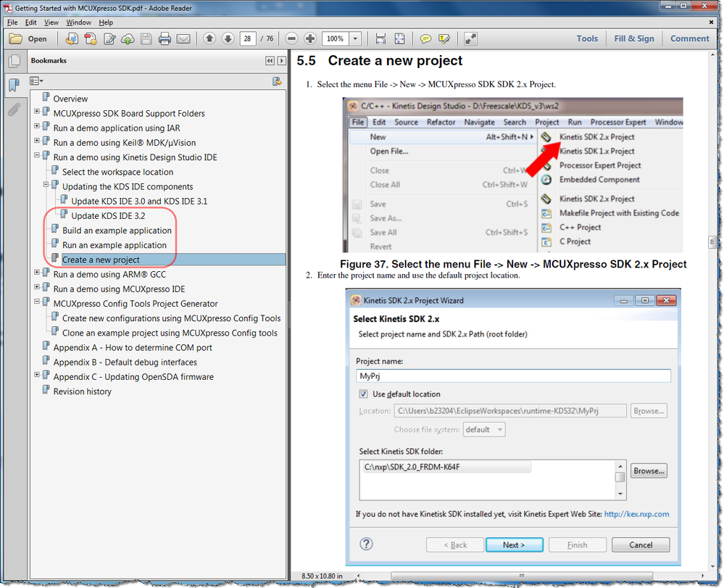724x588 pixels.
Task: Select the Overview bookmark
Action: pyautogui.click(x=70, y=99)
